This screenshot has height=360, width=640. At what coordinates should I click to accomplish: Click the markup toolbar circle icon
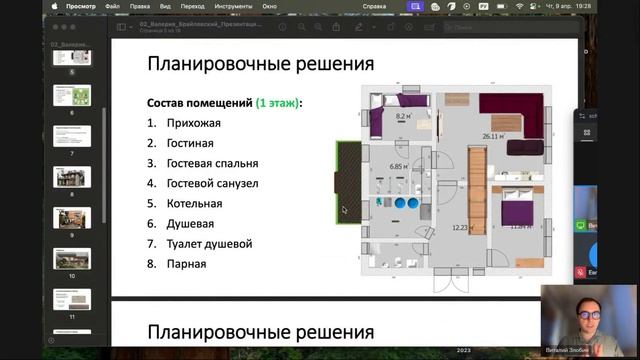[409, 27]
